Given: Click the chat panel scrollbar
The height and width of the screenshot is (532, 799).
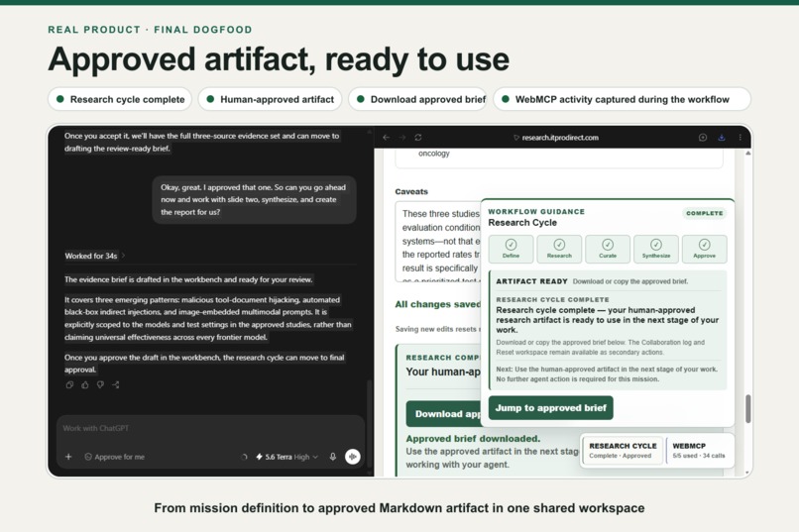Looking at the screenshot, I should pos(370,425).
